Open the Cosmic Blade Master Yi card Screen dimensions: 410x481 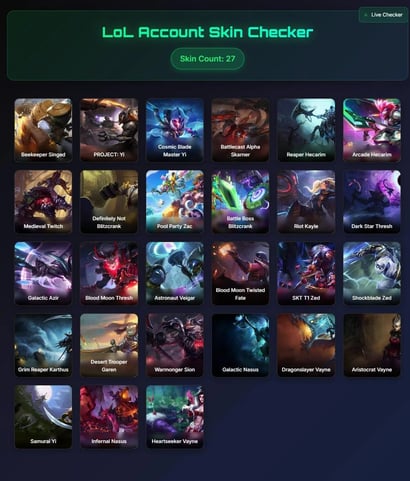175,130
